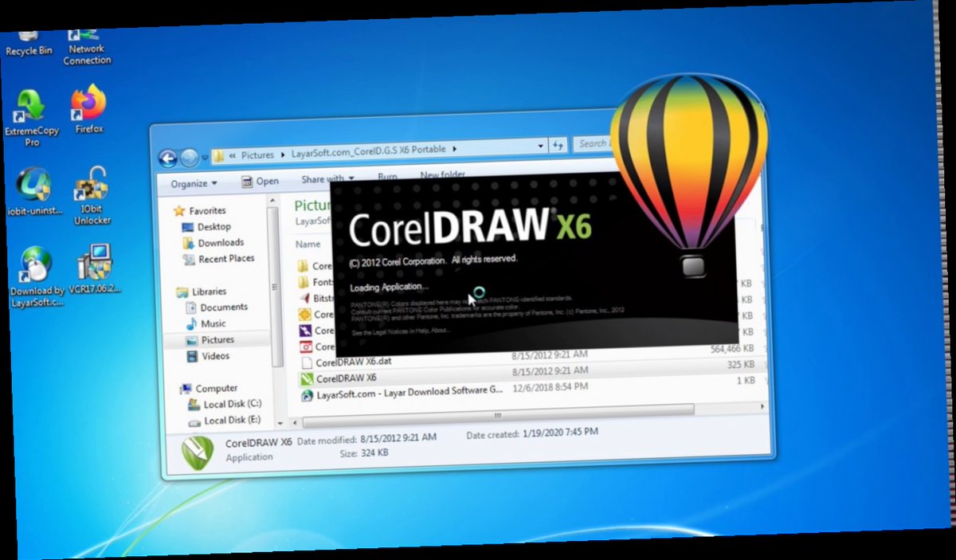The image size is (956, 560).
Task: Open the Music library
Action: point(206,323)
